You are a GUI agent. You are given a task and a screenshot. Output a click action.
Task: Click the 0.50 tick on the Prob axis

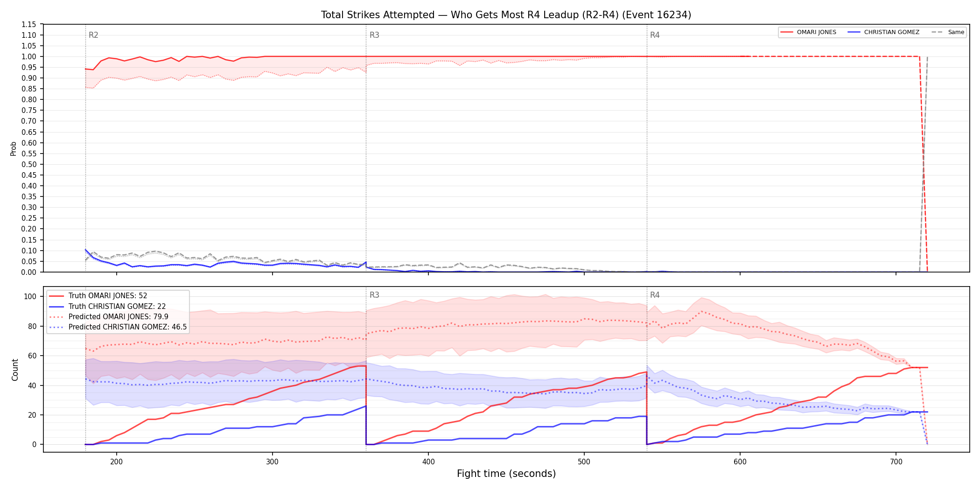point(29,164)
